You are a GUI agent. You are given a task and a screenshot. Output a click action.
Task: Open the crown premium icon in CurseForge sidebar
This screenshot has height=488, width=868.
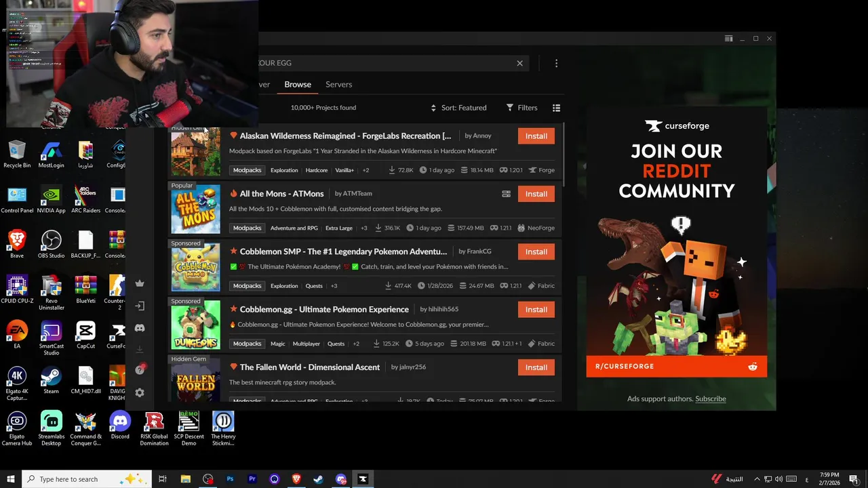[x=140, y=283]
